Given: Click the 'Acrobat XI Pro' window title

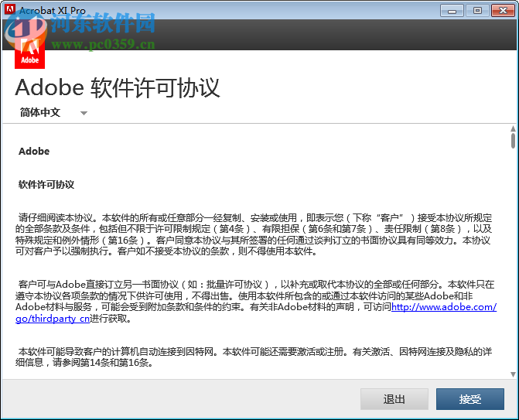Looking at the screenshot, I should coord(53,11).
